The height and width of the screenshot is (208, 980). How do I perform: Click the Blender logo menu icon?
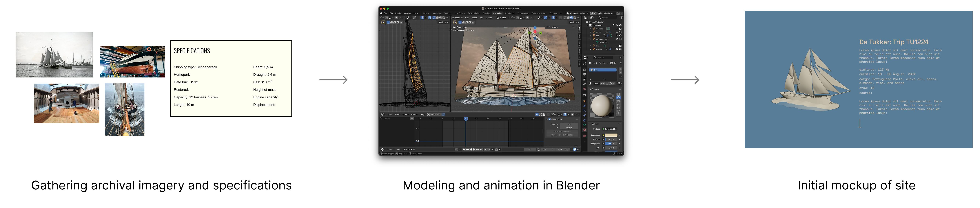pos(381,13)
